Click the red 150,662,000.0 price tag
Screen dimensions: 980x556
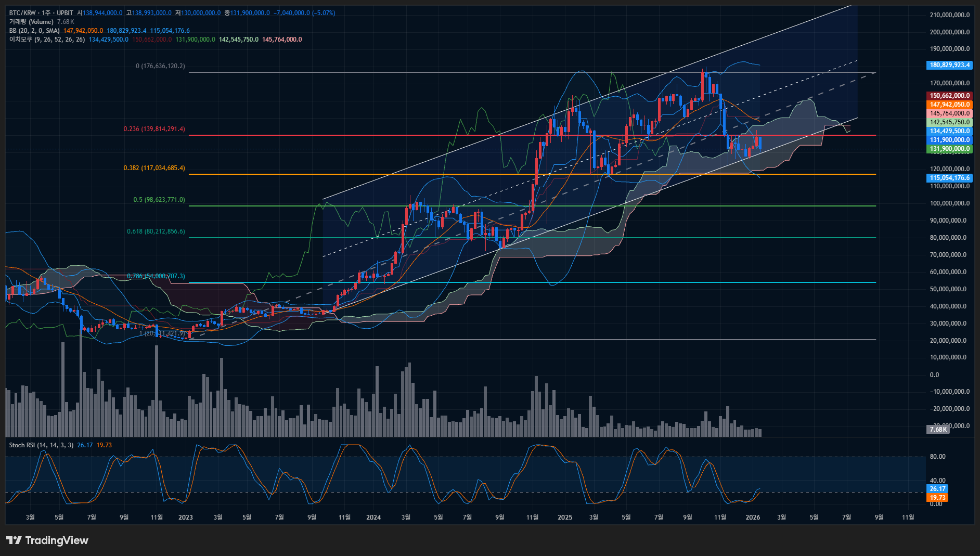(x=949, y=96)
